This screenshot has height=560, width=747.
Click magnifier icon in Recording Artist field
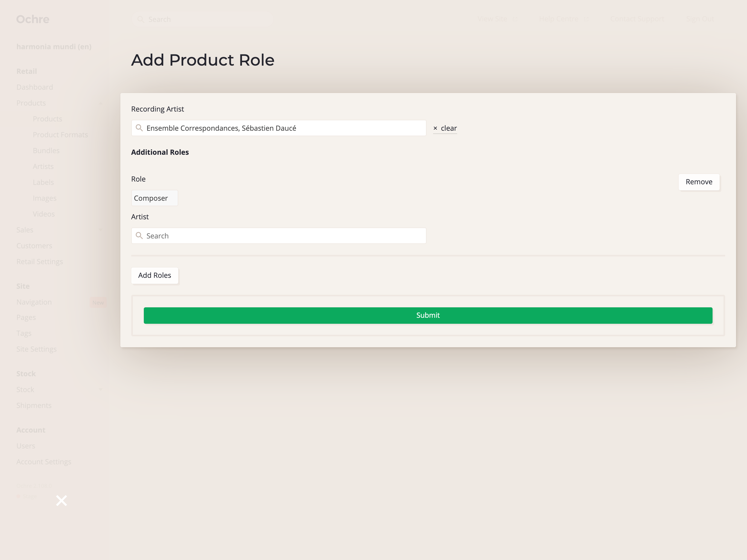pos(139,128)
